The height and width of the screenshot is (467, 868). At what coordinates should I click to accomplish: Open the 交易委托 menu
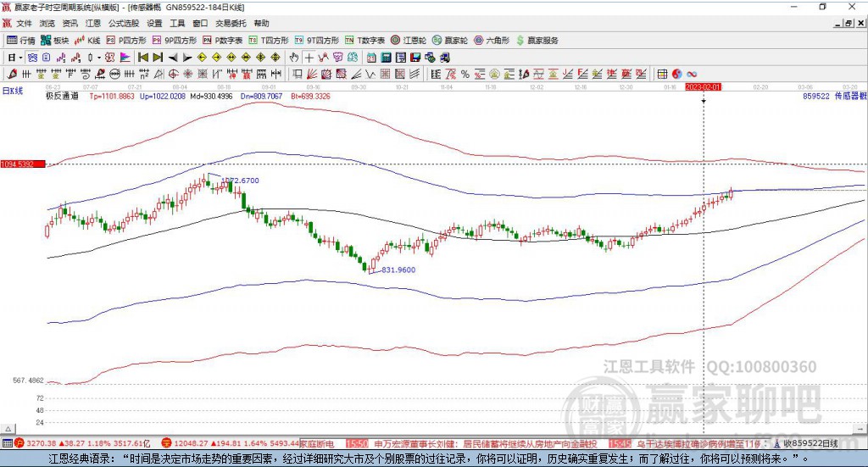pos(231,23)
